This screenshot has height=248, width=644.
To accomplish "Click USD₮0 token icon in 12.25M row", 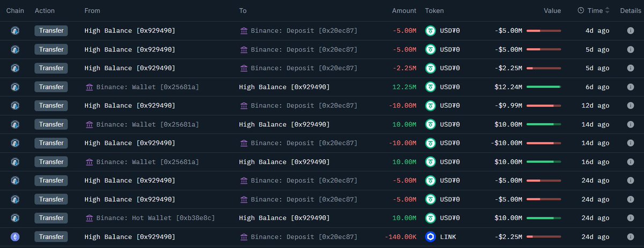I will click(430, 87).
